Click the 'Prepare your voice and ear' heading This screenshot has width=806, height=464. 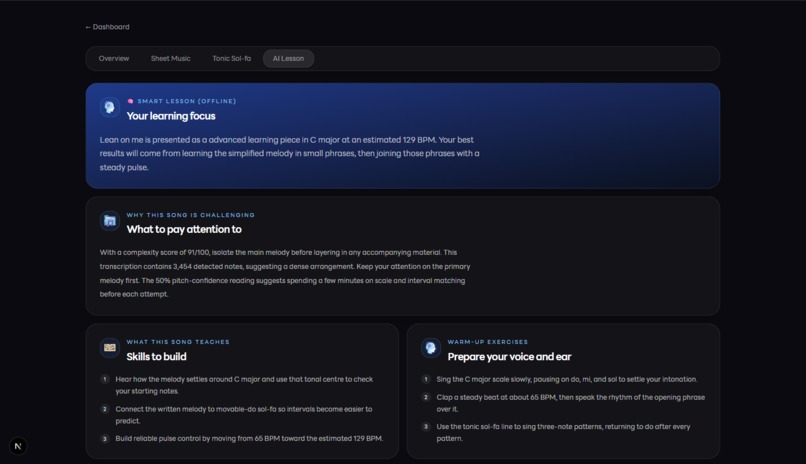[x=509, y=357]
